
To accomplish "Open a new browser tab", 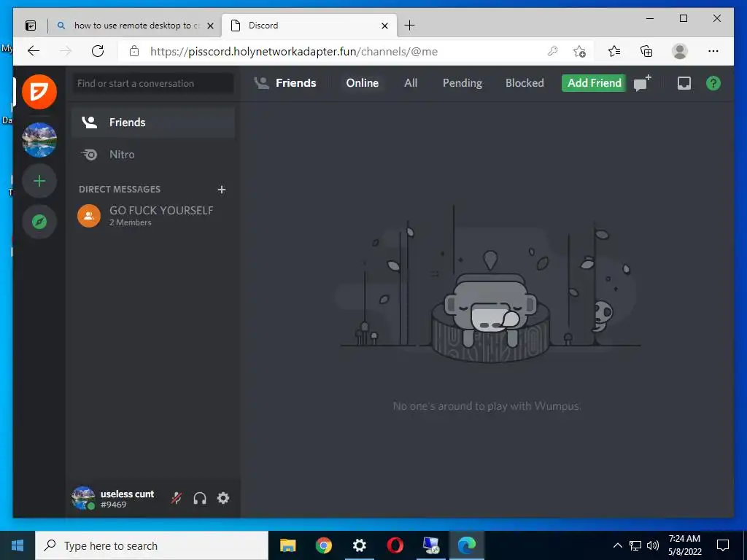I will pyautogui.click(x=409, y=26).
